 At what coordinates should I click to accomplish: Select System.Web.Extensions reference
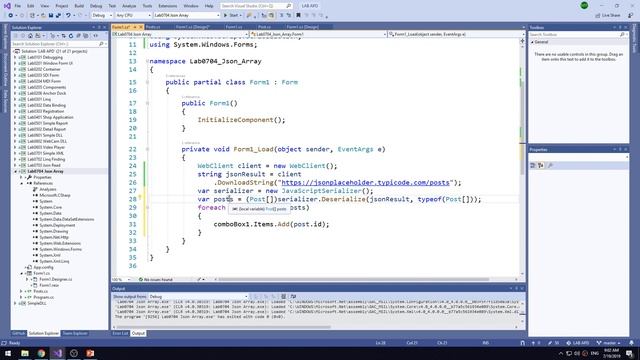coord(60,243)
